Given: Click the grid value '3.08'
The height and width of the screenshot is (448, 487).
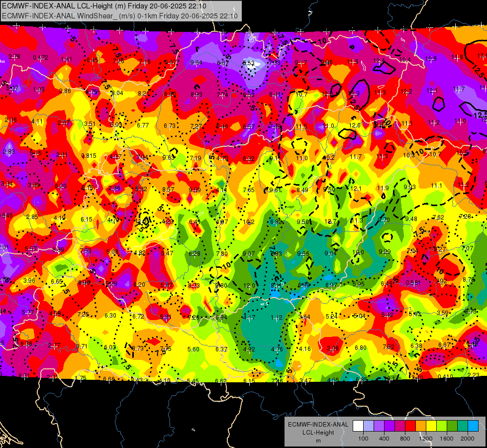Looking at the screenshot, I should (333, 348).
